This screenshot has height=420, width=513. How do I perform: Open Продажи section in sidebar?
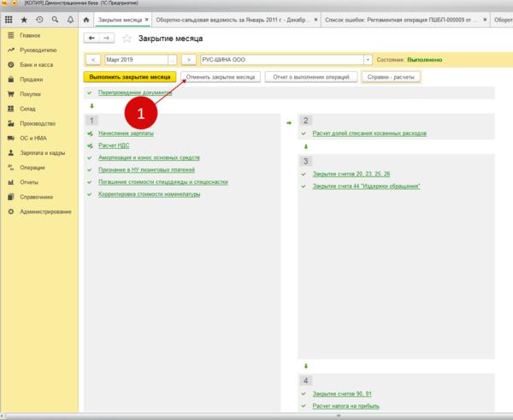pyautogui.click(x=32, y=80)
